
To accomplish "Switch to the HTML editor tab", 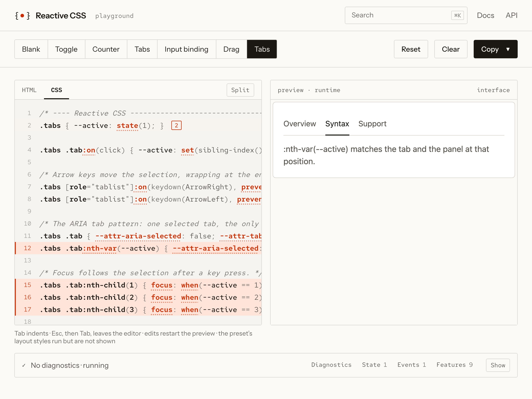I will (29, 90).
